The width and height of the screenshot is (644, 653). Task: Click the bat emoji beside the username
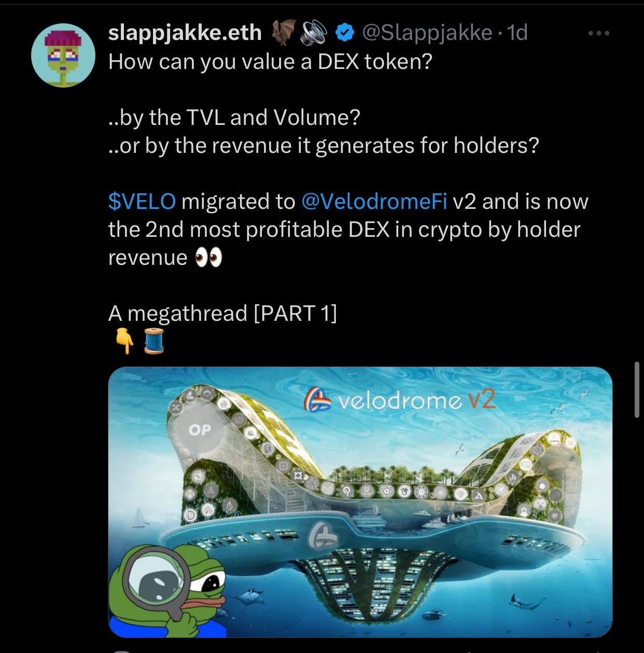click(284, 32)
